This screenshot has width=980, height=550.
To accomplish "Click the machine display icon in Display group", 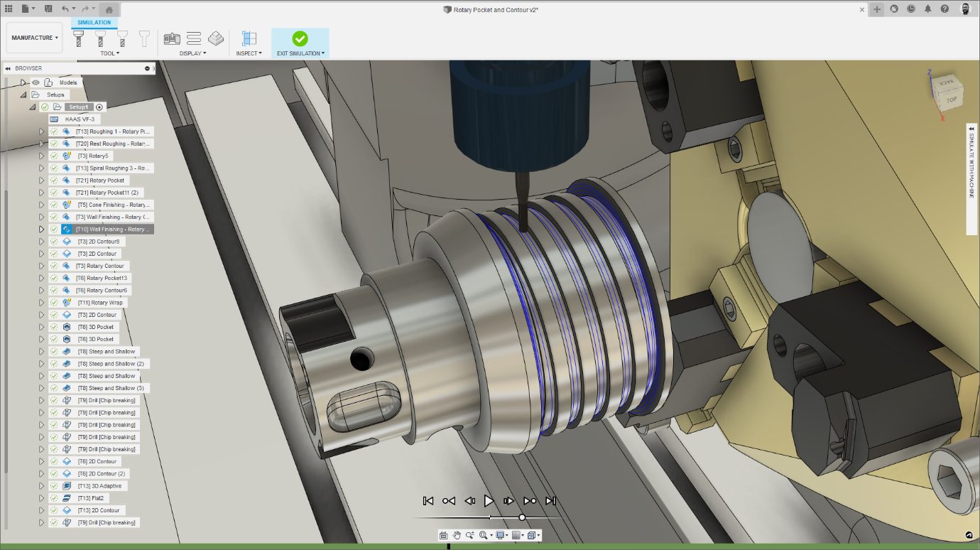I will pos(172,38).
